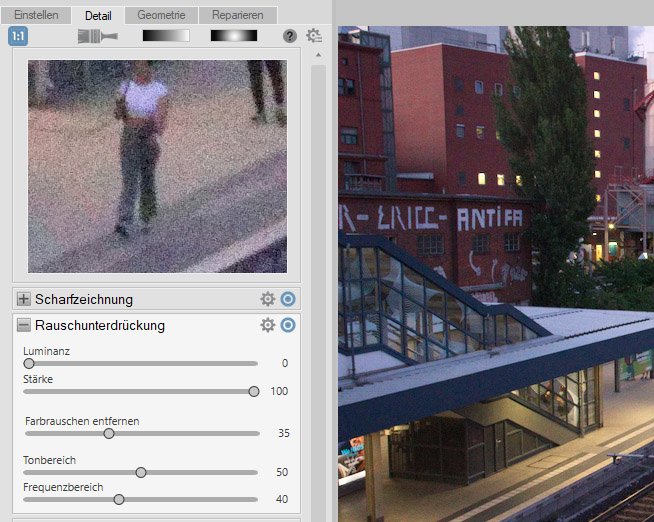The image size is (654, 522).
Task: Click the noisy detail preview thumbnail
Action: pos(157,166)
